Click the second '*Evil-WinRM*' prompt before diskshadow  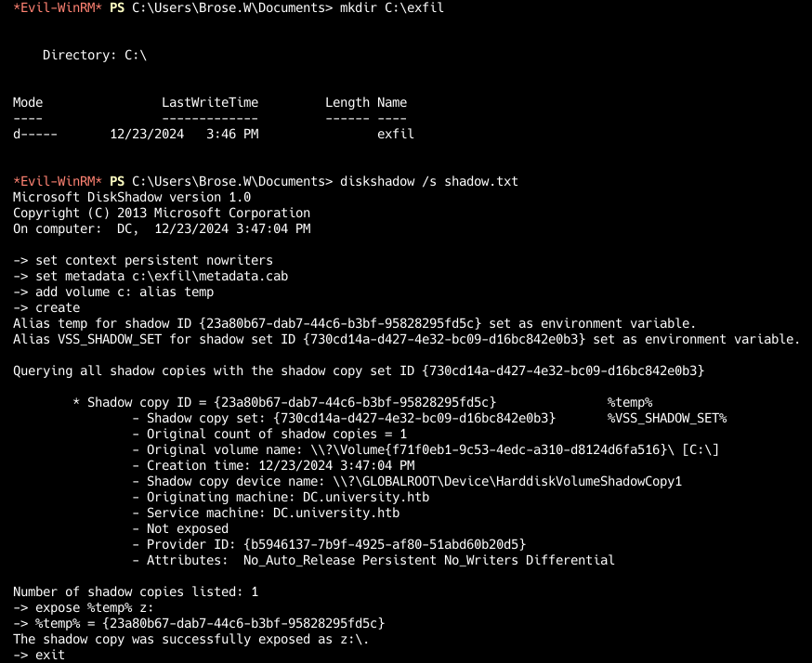coord(58,181)
